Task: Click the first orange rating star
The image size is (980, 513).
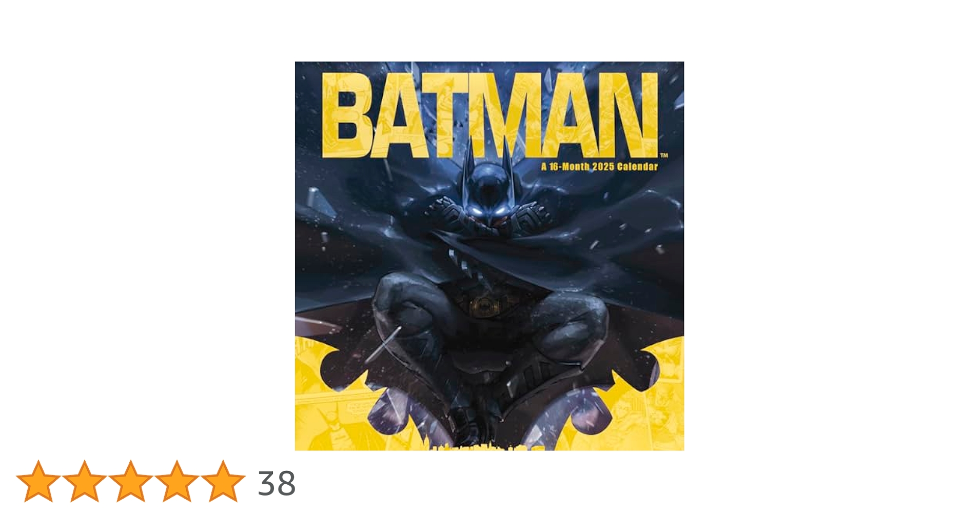Action: click(x=38, y=481)
